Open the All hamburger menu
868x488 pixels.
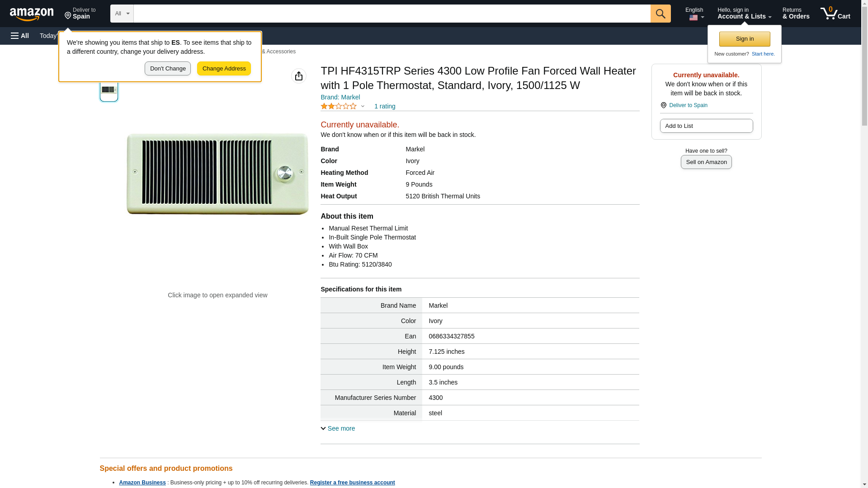(20, 36)
